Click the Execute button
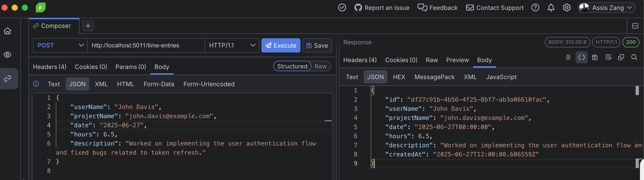The width and height of the screenshot is (644, 180). [281, 45]
